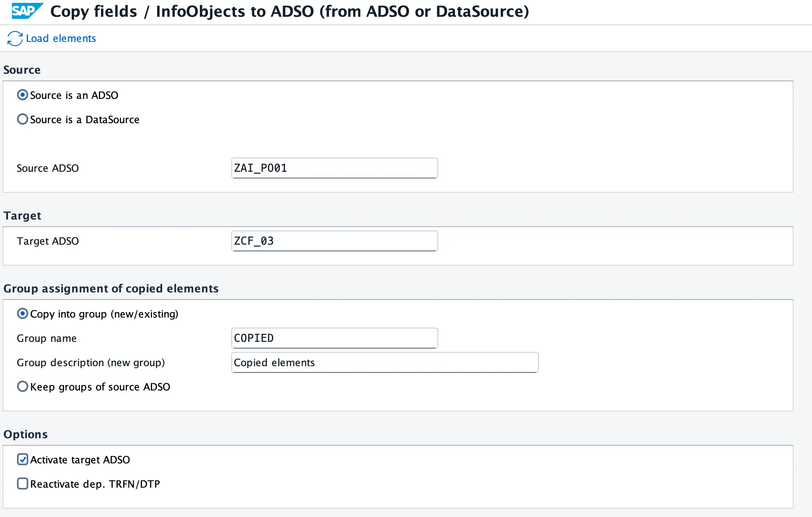The width and height of the screenshot is (812, 517).
Task: Click the Load elements refresh icon
Action: [x=15, y=39]
